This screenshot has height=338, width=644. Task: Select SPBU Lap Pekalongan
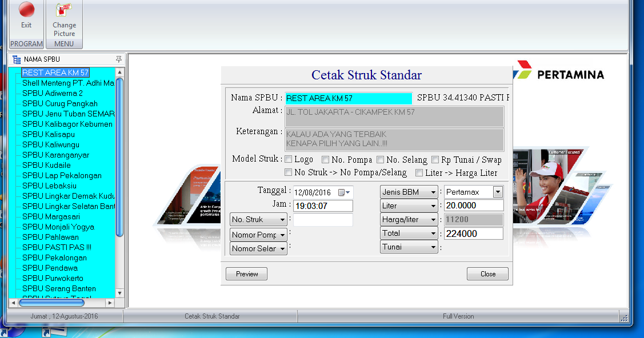pyautogui.click(x=62, y=175)
